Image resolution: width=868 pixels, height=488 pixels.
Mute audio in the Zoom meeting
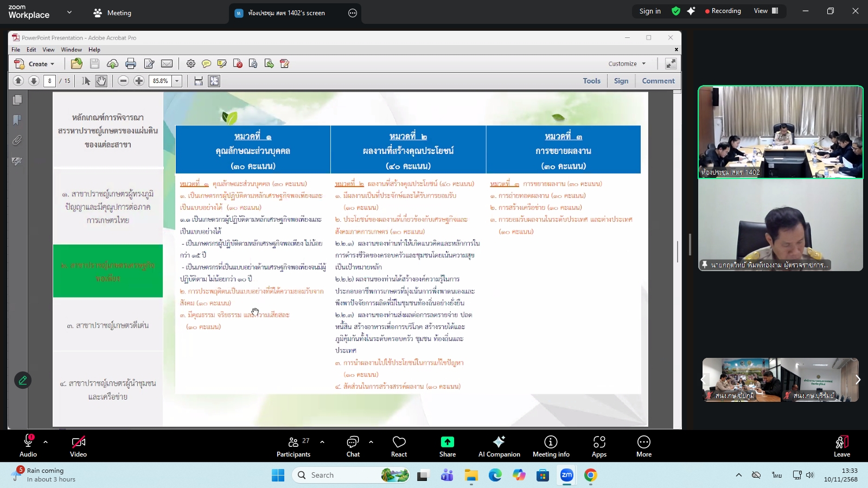(27, 446)
